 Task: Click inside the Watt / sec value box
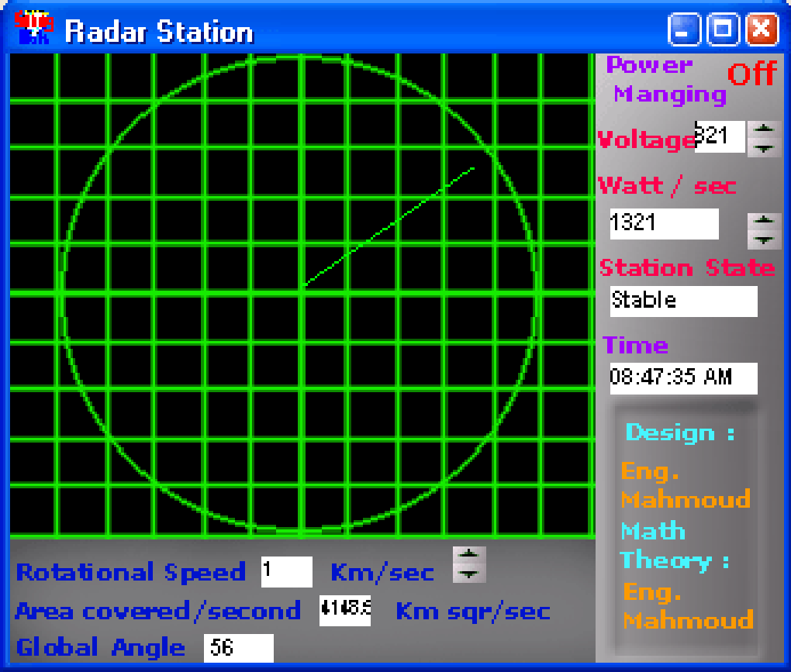pos(663,224)
